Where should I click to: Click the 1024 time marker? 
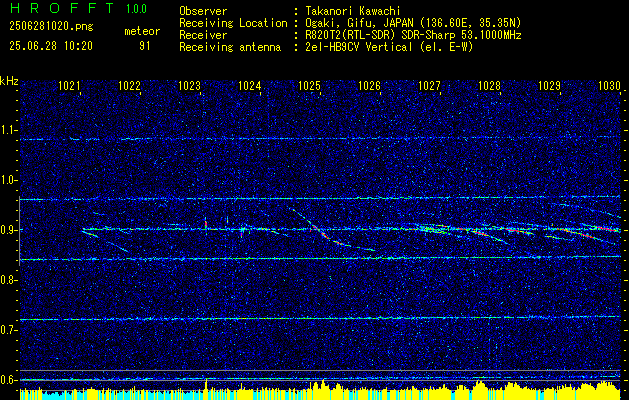tap(250, 85)
